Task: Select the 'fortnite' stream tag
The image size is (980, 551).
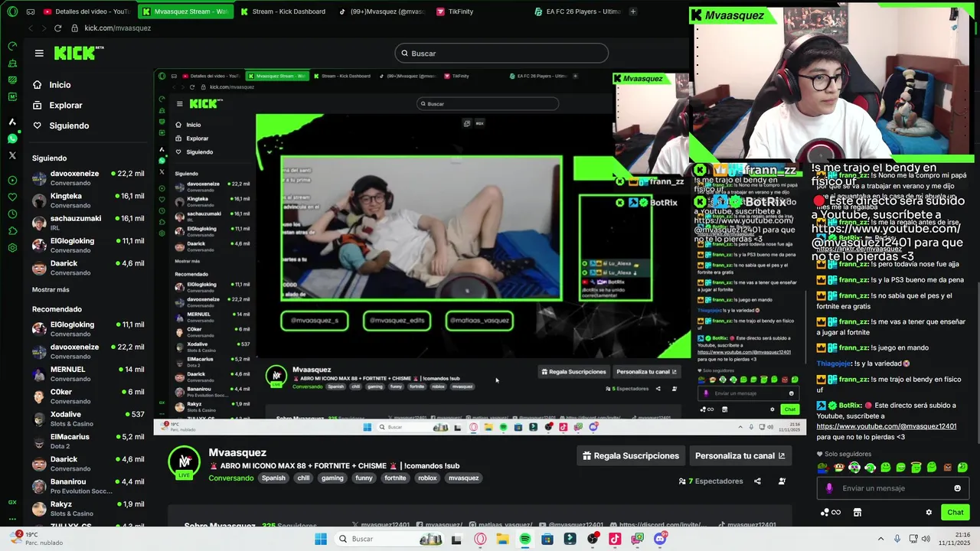Action: click(395, 478)
